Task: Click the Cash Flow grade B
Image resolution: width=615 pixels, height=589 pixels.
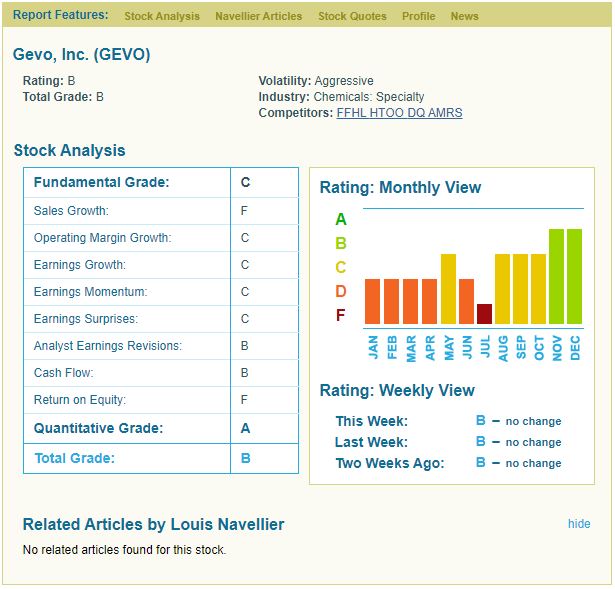Action: 244,373
